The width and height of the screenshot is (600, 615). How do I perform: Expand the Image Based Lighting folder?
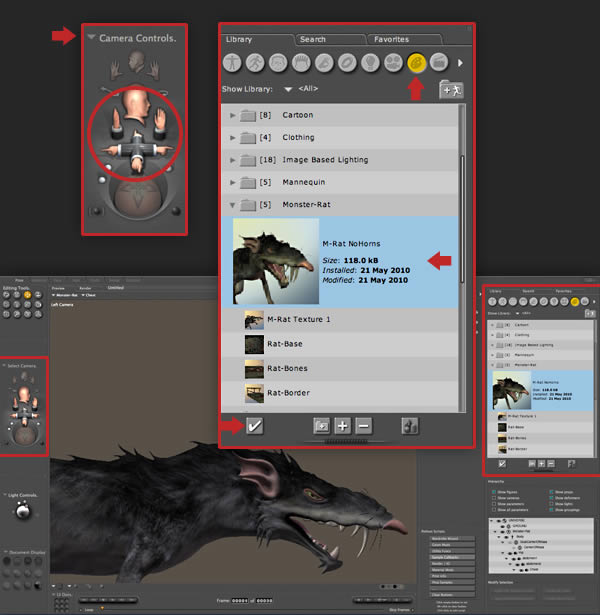click(233, 160)
